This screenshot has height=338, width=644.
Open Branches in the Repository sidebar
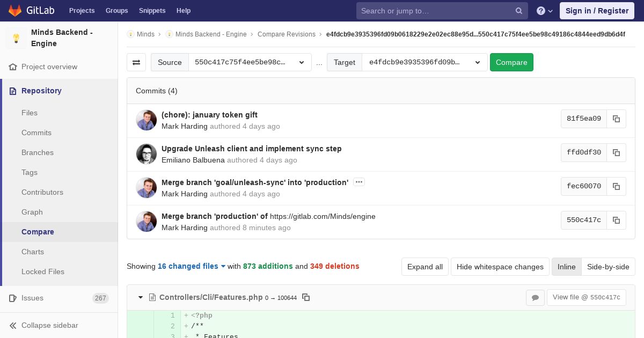pyautogui.click(x=38, y=152)
